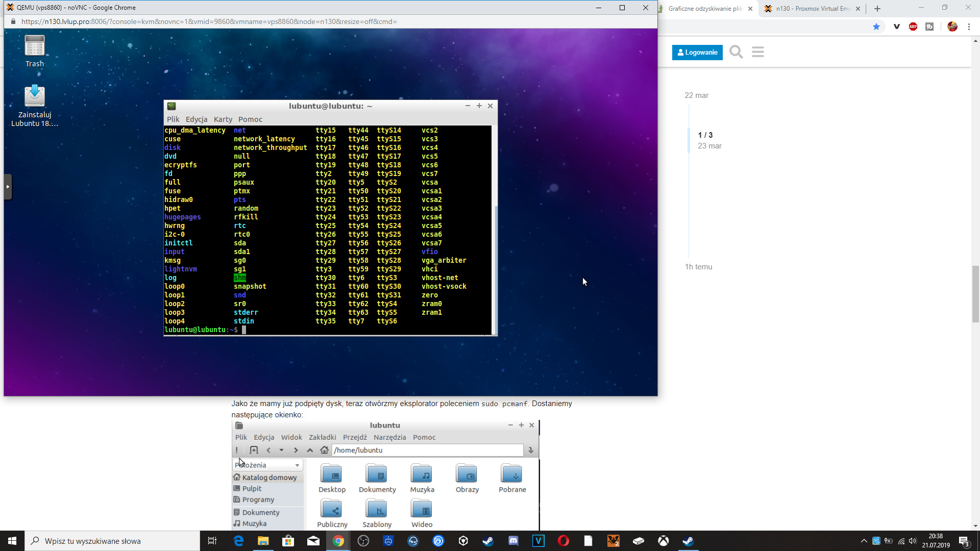Jump to 22 mar on the timeline
This screenshot has width=980, height=551.
696,95
